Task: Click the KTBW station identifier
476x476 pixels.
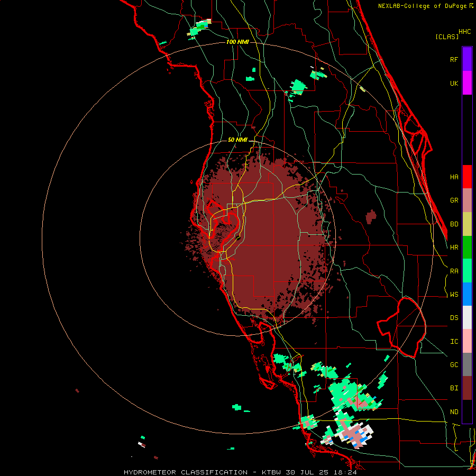Action: 271,472
